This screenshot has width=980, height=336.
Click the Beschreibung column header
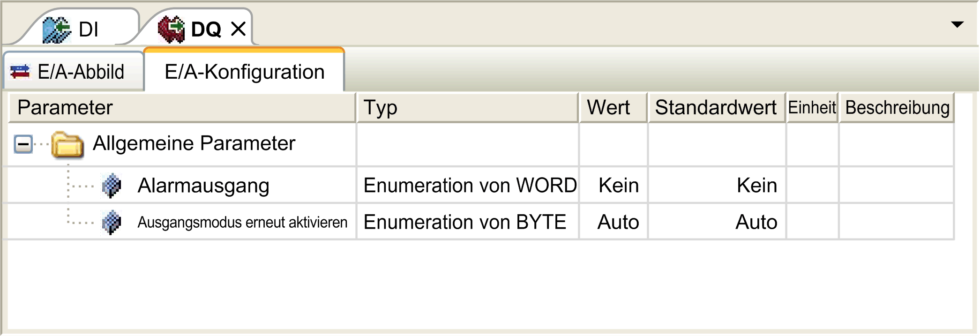(x=897, y=107)
